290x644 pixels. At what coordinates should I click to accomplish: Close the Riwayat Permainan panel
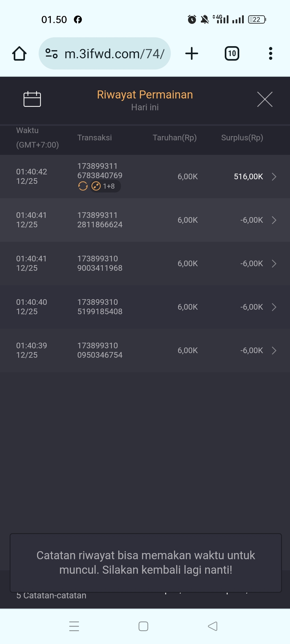point(265,99)
